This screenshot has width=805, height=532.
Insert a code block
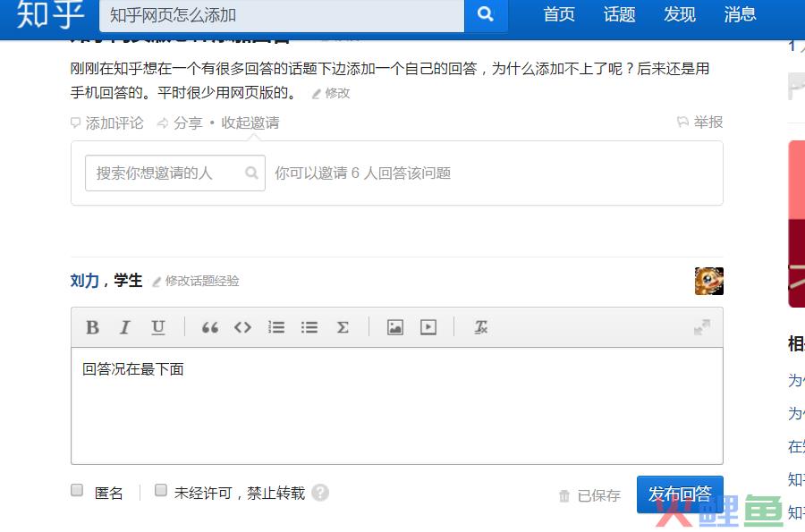(242, 327)
